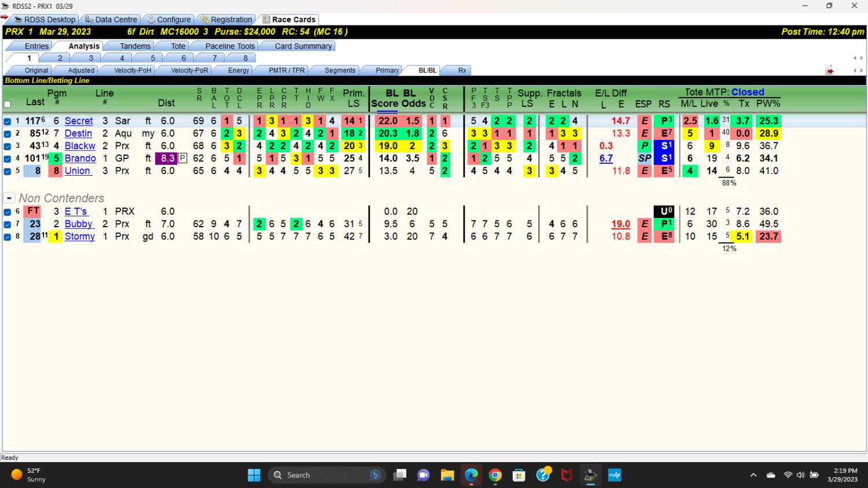Open the video chat app in taskbar
The width and height of the screenshot is (868, 488).
(424, 475)
